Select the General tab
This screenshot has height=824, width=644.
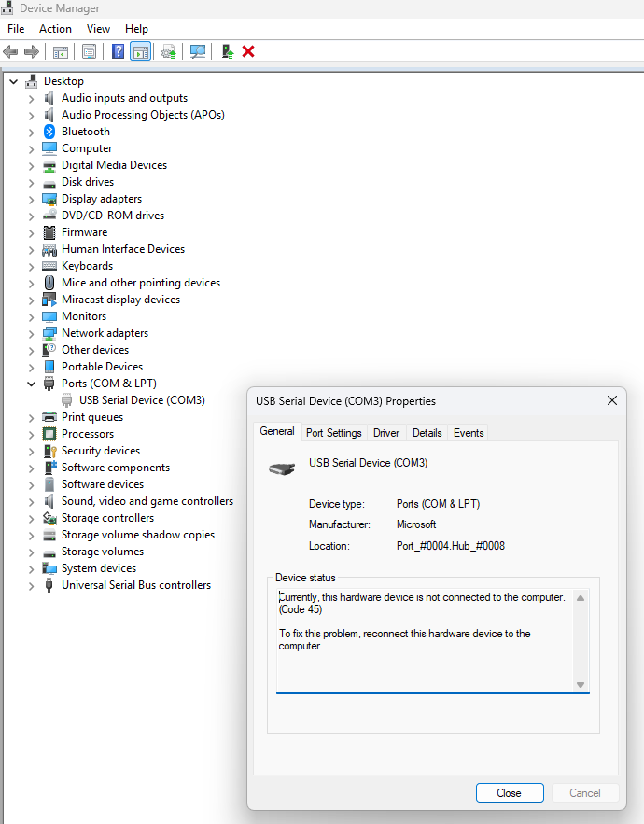point(277,431)
